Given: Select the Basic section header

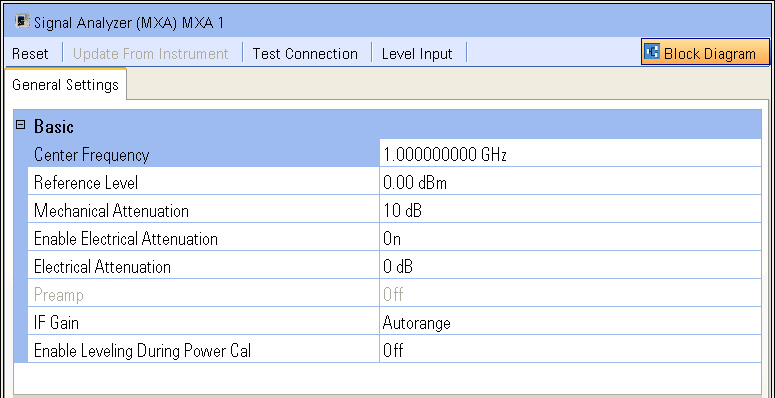Looking at the screenshot, I should coord(388,126).
